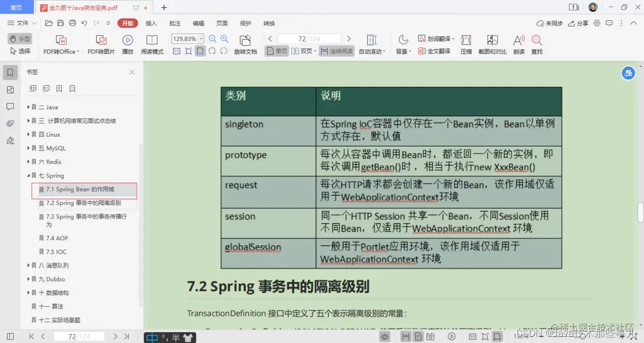Open attachments paperclip icon in sidebar

[x=10, y=124]
